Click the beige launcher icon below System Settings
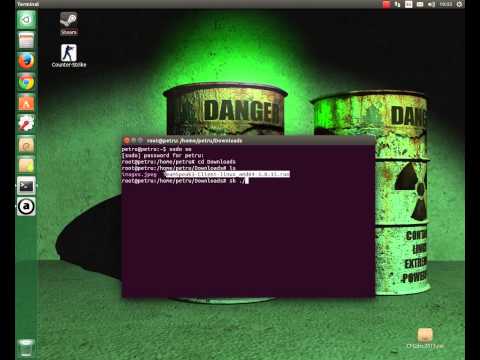Screen dimensions: 480x360 coord(26,145)
